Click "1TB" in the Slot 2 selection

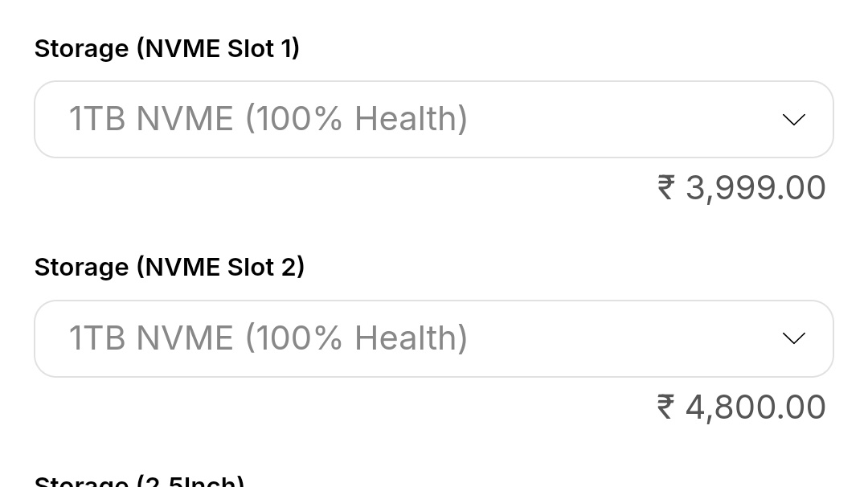(97, 338)
